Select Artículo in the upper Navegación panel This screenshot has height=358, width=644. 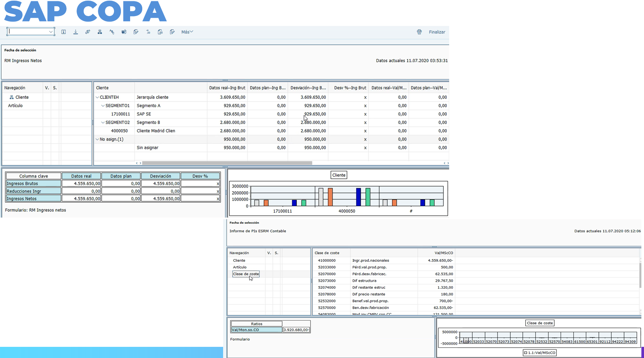[x=15, y=106]
